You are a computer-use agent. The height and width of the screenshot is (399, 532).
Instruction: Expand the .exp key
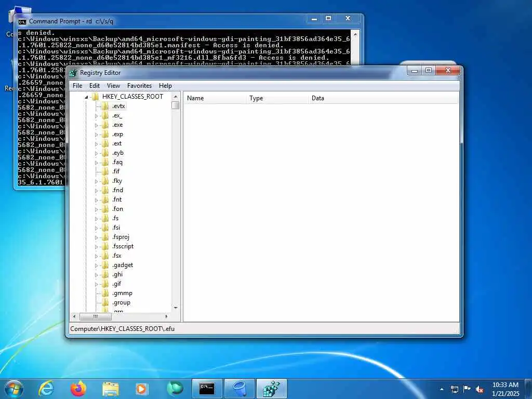96,135
